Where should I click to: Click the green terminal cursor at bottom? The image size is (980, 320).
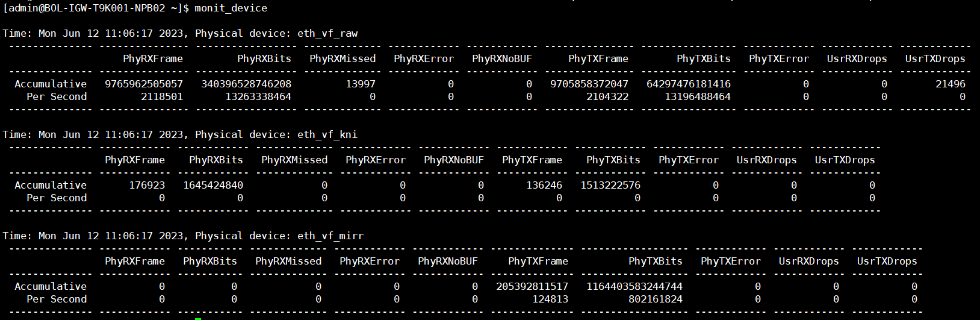click(x=197, y=318)
